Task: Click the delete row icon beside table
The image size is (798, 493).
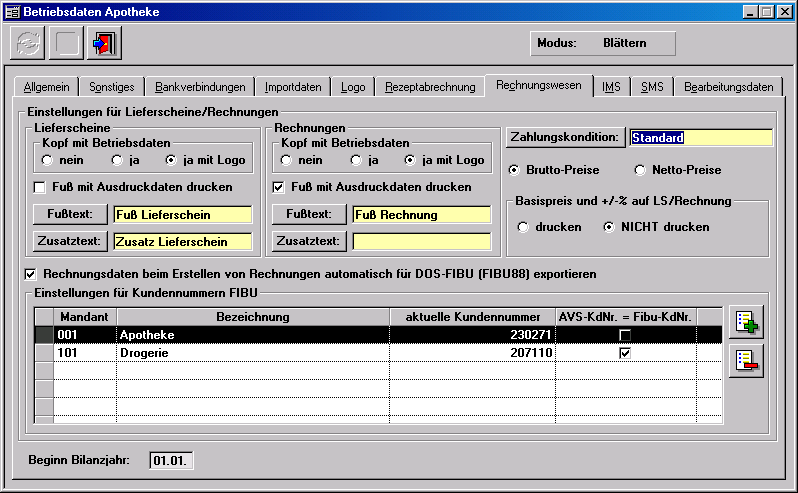Action: (746, 360)
